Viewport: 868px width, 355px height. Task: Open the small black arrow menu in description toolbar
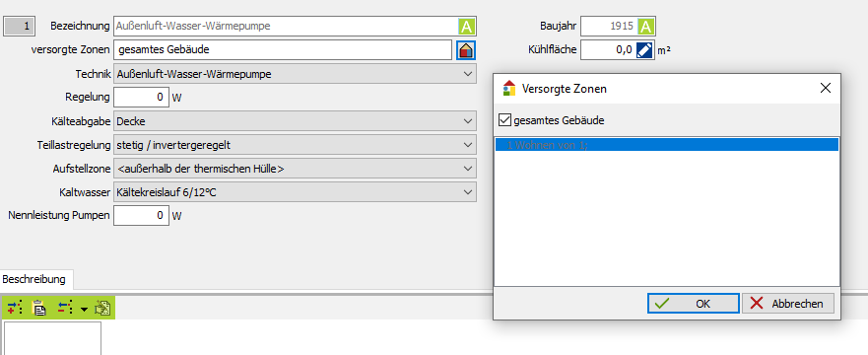(84, 309)
